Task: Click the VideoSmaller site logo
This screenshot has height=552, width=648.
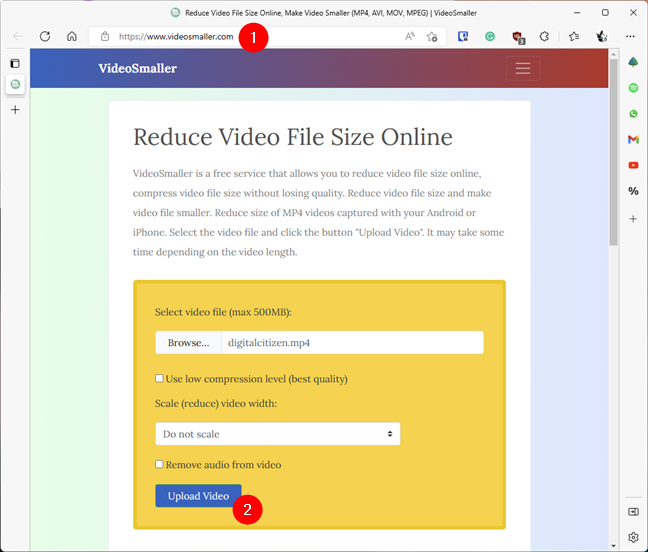Action: (138, 68)
